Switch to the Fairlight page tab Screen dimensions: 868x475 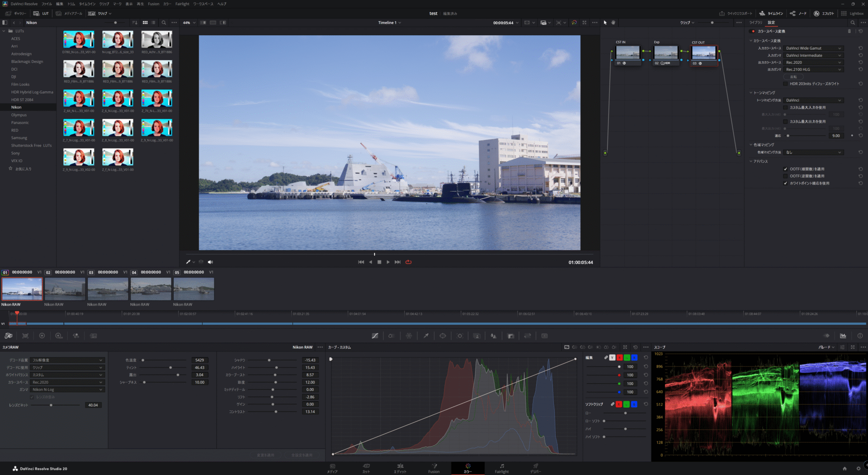pyautogui.click(x=502, y=468)
